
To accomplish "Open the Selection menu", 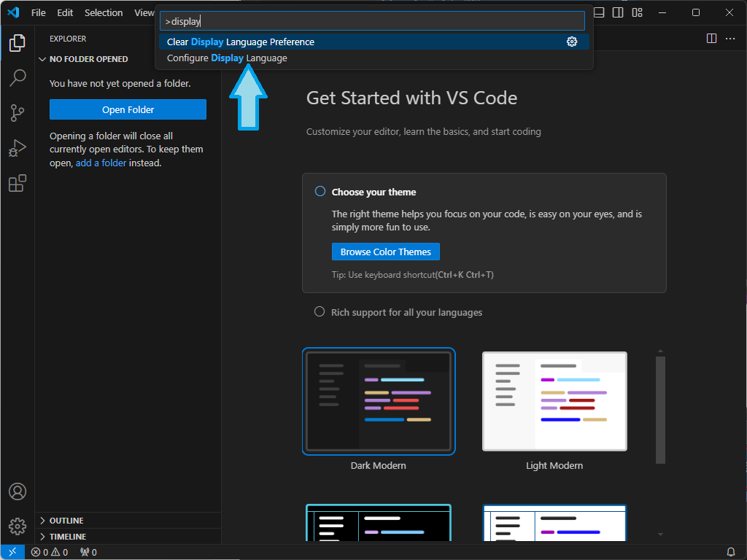I will click(x=104, y=13).
